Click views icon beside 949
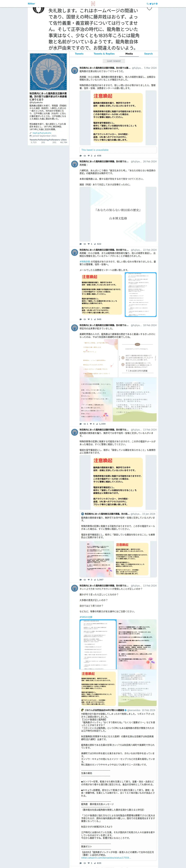Screen dimensions: 186x868 pos(95,319)
